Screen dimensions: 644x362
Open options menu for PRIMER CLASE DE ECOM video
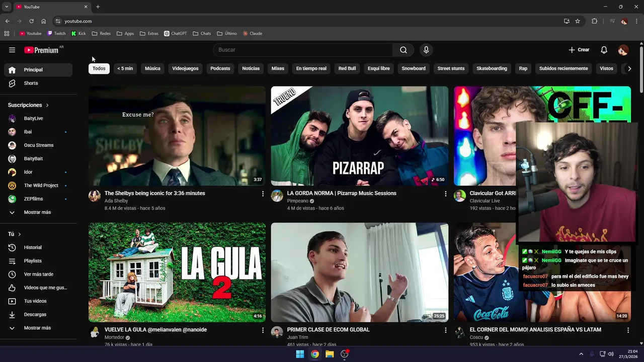[x=445, y=330]
